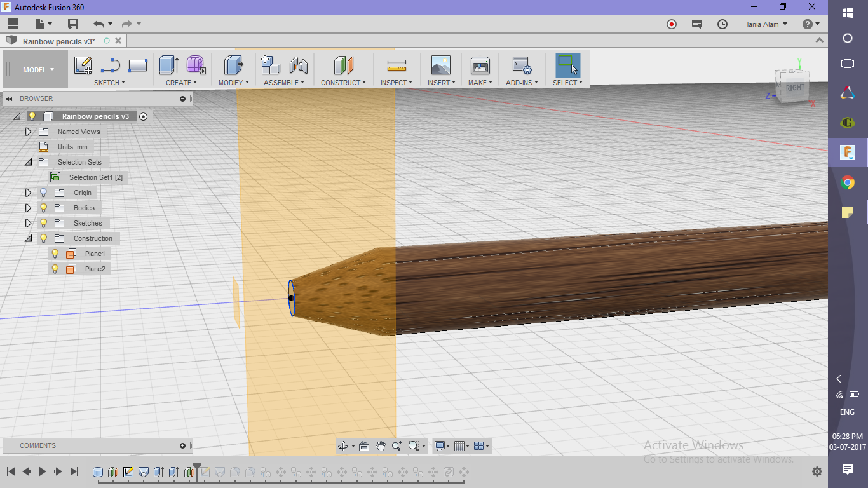The image size is (868, 488).
Task: Open timeline settings gear icon
Action: 817,471
